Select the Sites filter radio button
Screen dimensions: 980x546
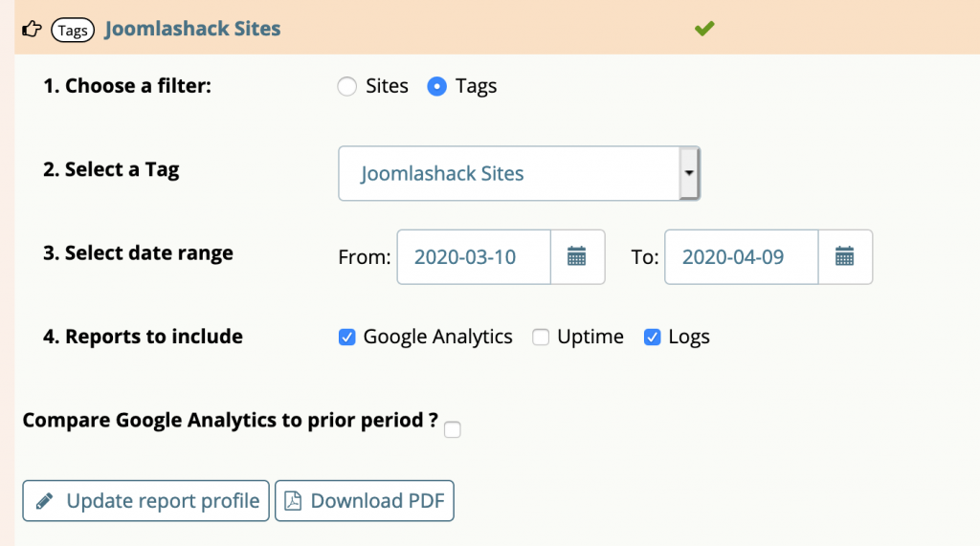(346, 86)
